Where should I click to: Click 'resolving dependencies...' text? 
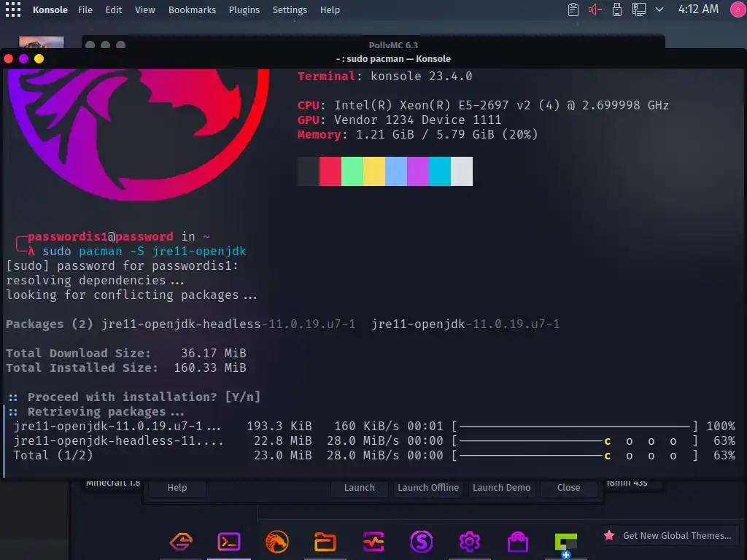95,280
